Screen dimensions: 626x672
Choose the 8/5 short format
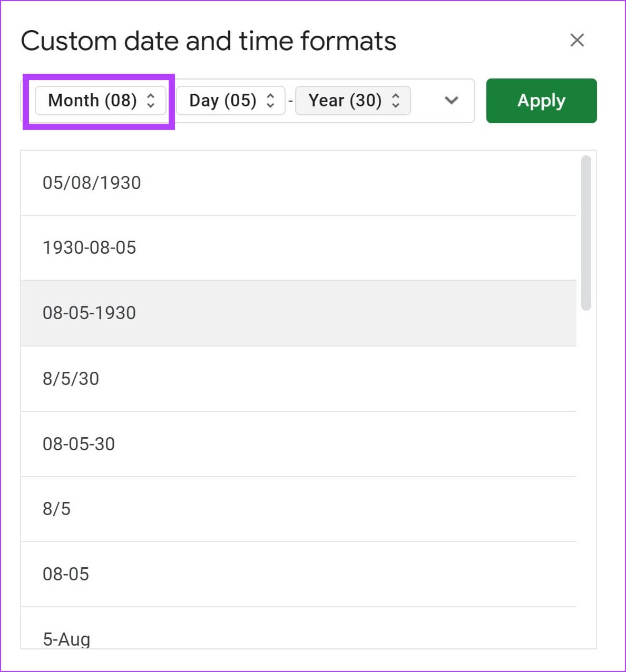(x=56, y=509)
